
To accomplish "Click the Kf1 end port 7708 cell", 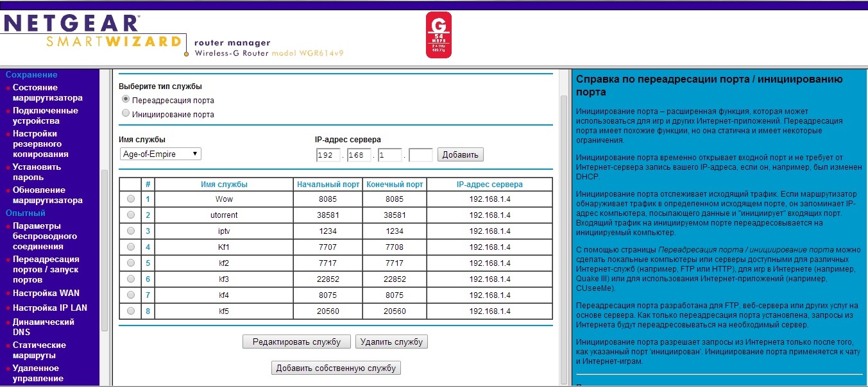I will coord(395,247).
